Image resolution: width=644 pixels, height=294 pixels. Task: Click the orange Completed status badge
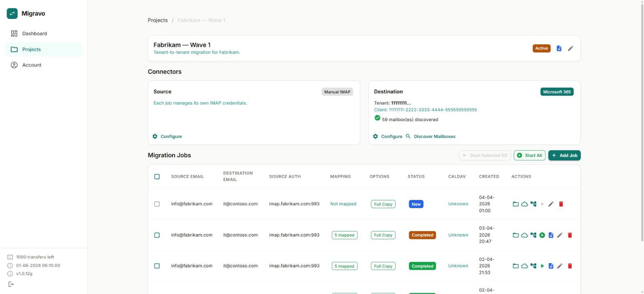422,235
